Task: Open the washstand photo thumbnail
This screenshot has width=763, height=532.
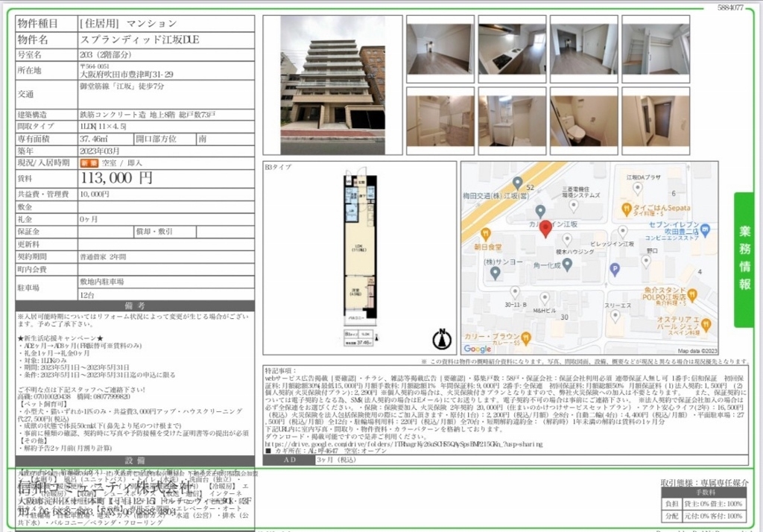Action: pos(512,121)
